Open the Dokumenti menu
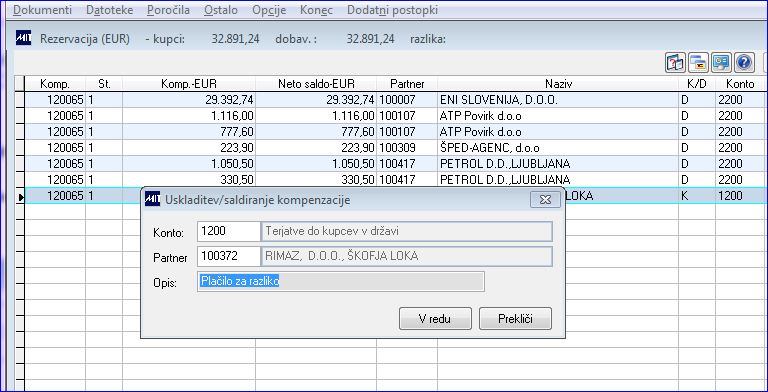Viewport: 768px width, 392px height. point(43,10)
